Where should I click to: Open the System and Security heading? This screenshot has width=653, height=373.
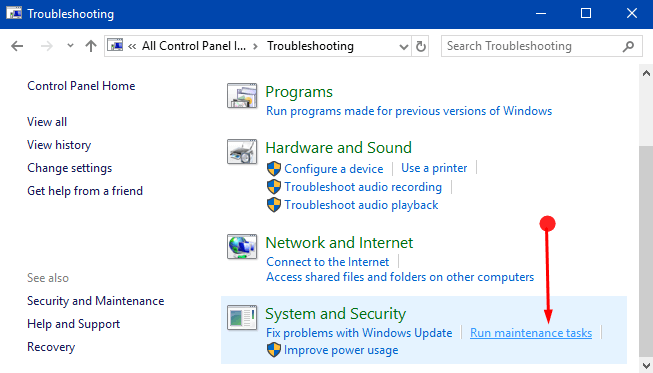335,314
